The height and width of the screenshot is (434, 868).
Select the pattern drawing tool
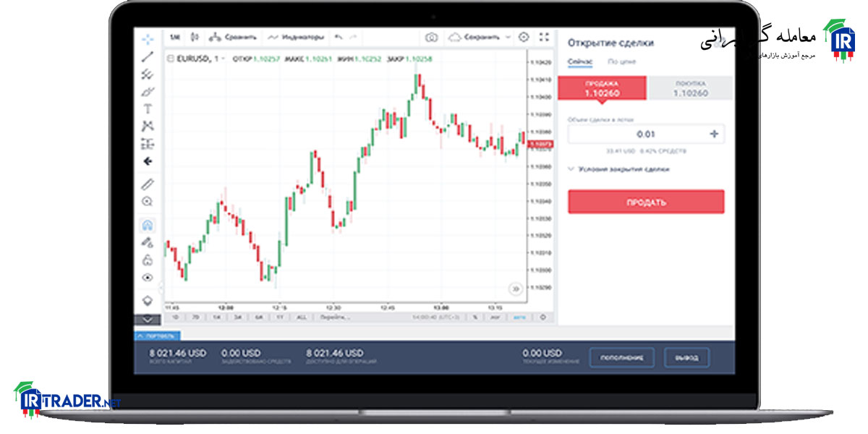[x=148, y=126]
